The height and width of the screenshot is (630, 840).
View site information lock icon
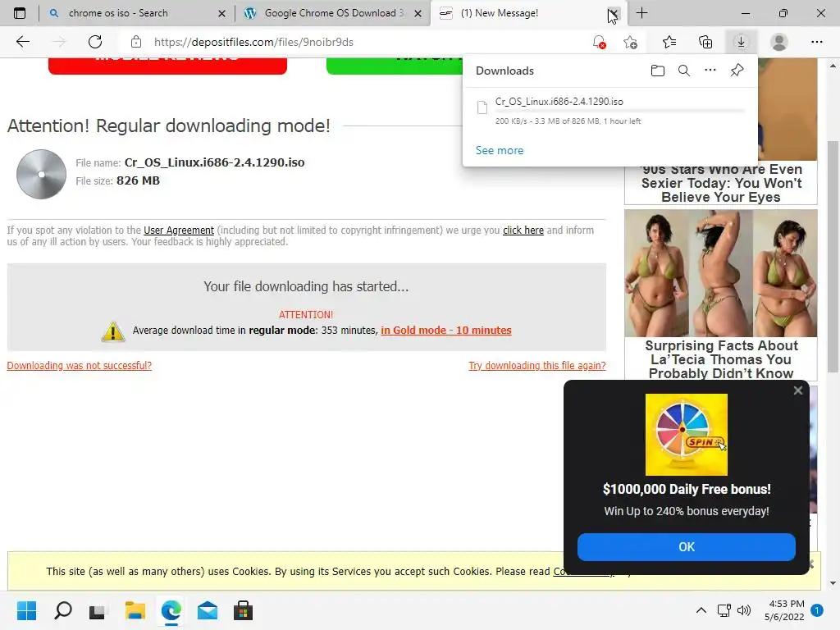click(x=136, y=42)
